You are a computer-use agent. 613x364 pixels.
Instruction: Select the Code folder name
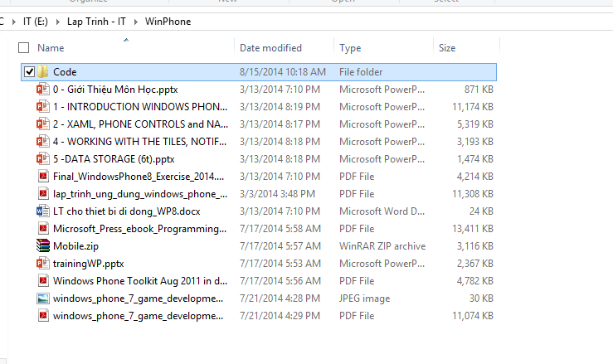[x=65, y=71]
